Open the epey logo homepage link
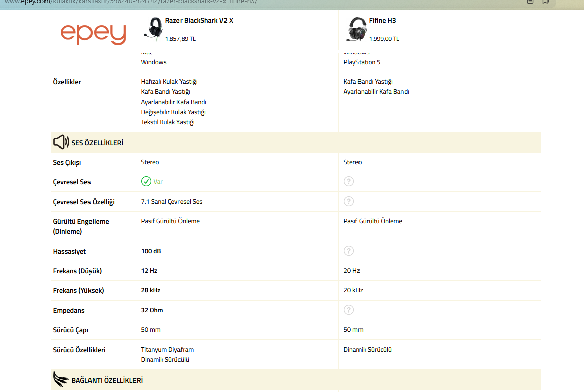This screenshot has width=584, height=392. [93, 34]
